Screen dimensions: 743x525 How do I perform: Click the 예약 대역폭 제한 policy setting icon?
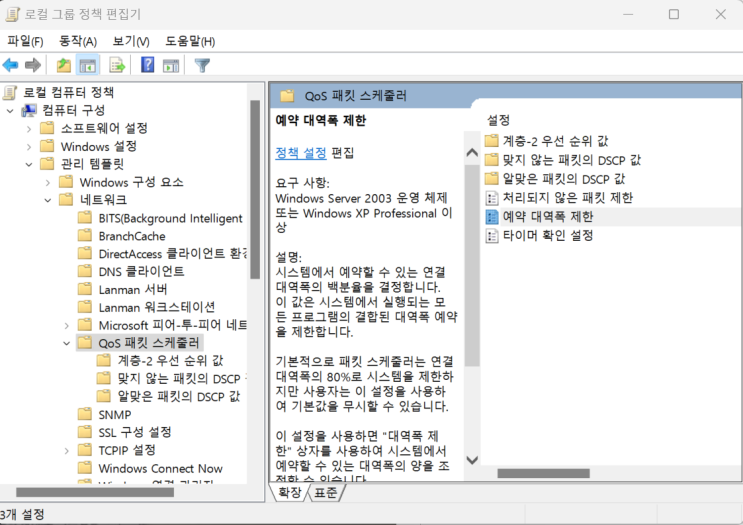pyautogui.click(x=492, y=217)
